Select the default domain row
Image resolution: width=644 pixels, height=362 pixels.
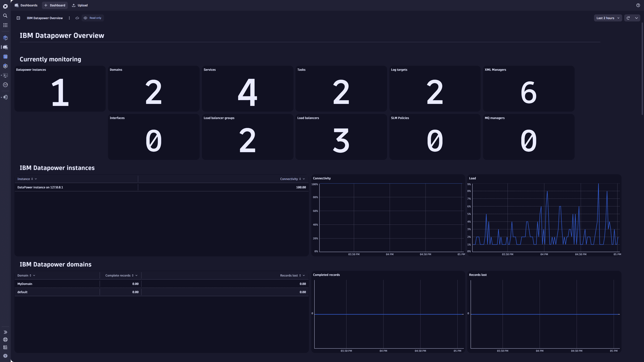[162, 292]
